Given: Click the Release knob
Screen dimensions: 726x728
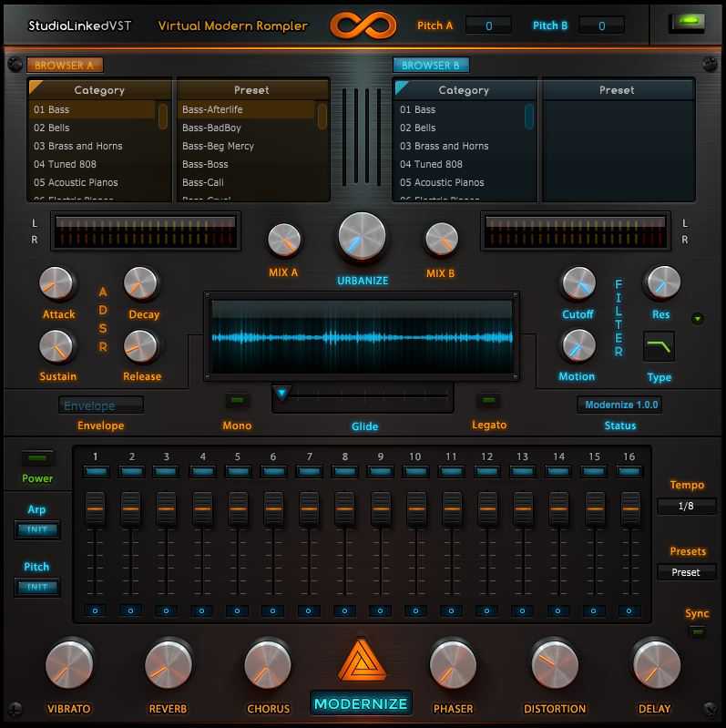Looking at the screenshot, I should [x=140, y=347].
